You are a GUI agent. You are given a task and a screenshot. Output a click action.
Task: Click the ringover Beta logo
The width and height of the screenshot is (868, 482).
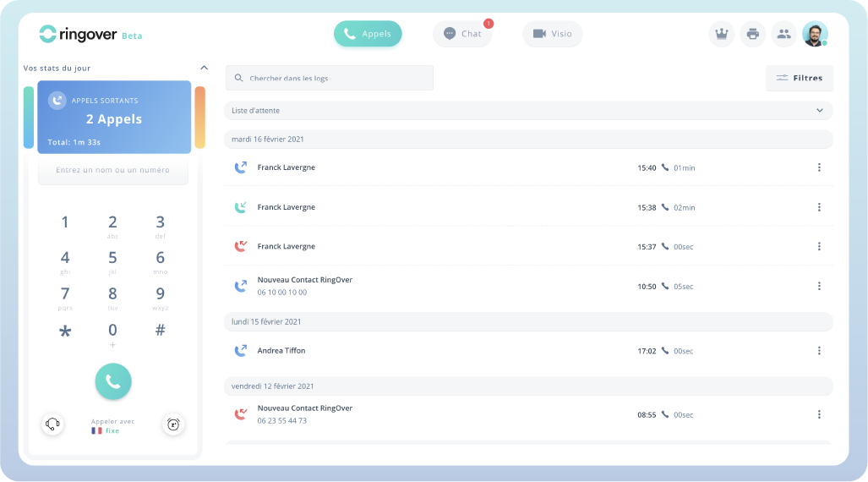tap(90, 35)
